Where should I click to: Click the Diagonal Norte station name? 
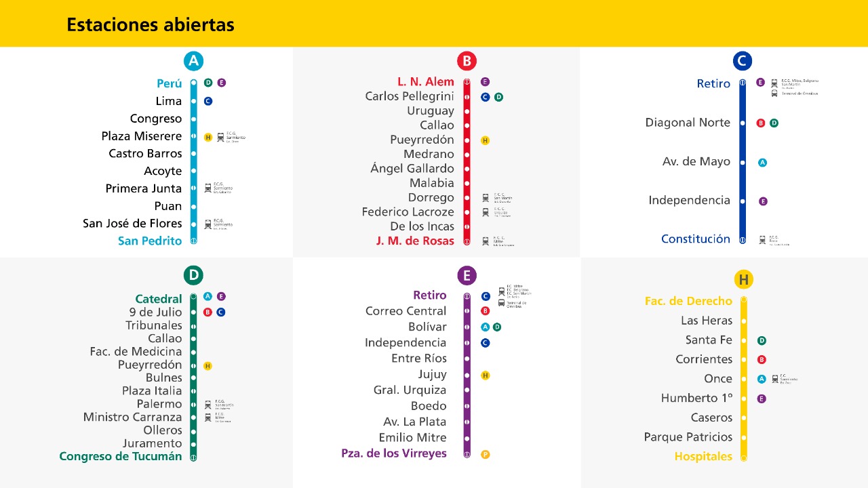tap(688, 123)
